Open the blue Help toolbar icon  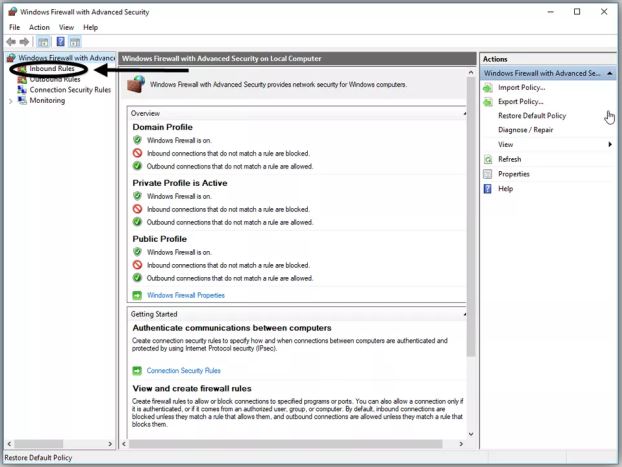(x=60, y=42)
